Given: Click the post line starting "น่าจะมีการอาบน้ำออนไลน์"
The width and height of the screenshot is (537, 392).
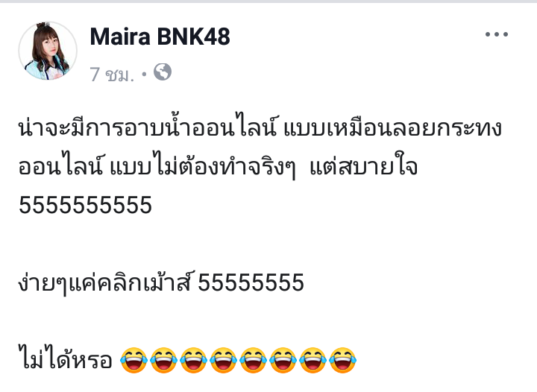Looking at the screenshot, I should tap(260, 128).
